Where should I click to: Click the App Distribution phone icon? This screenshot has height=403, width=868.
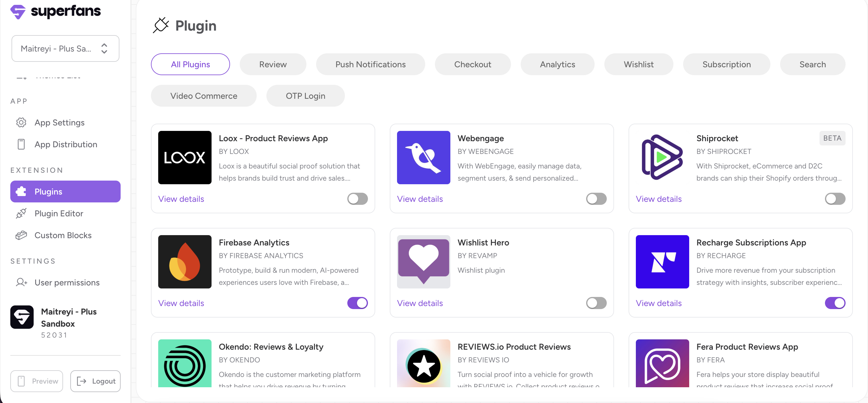(x=21, y=144)
